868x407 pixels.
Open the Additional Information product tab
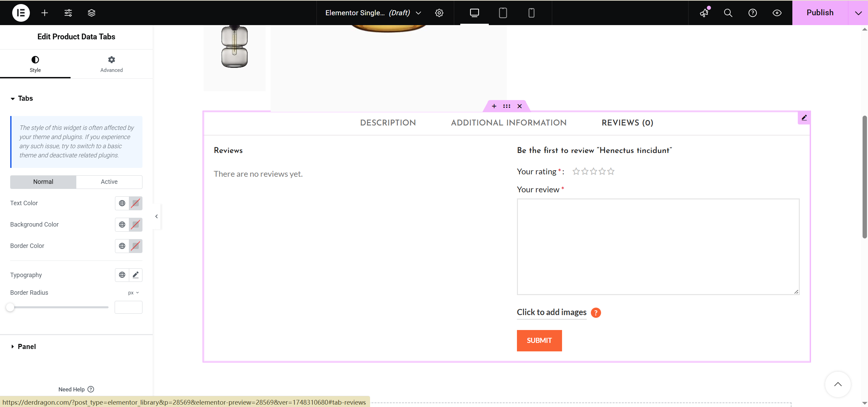click(508, 123)
